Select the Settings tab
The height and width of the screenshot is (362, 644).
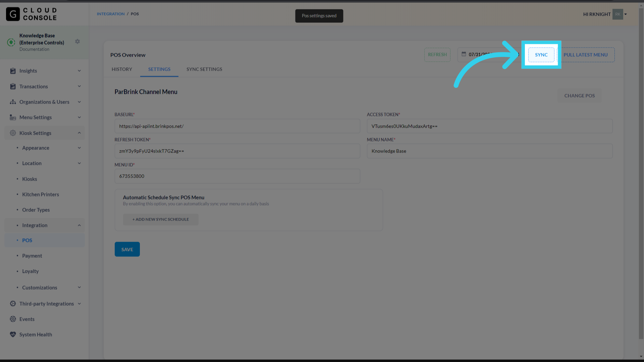159,69
